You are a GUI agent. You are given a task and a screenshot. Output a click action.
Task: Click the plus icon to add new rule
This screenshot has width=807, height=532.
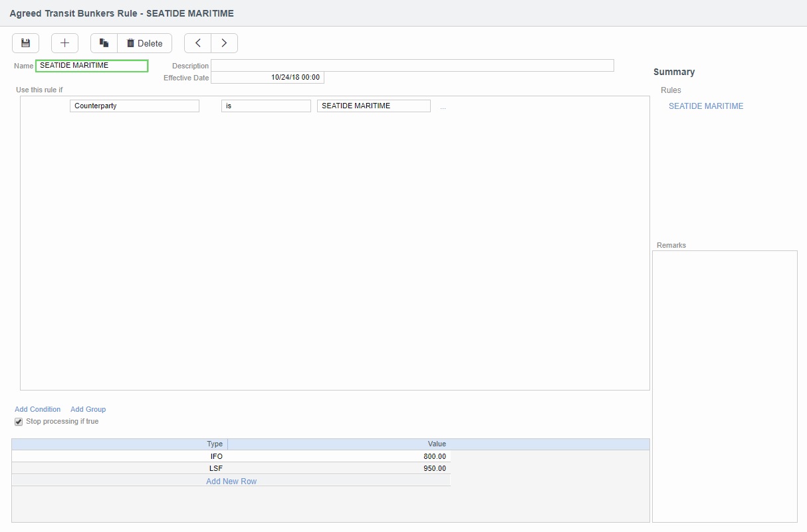tap(64, 43)
